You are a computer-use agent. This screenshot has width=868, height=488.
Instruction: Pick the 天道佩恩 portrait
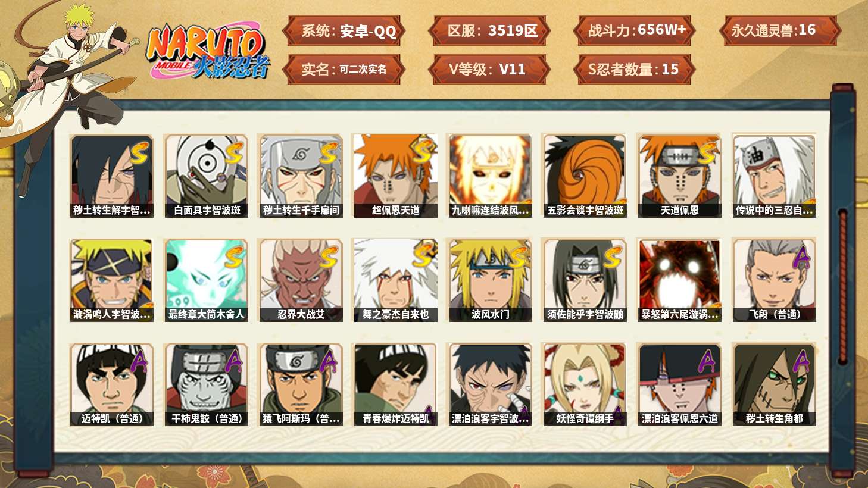(679, 176)
